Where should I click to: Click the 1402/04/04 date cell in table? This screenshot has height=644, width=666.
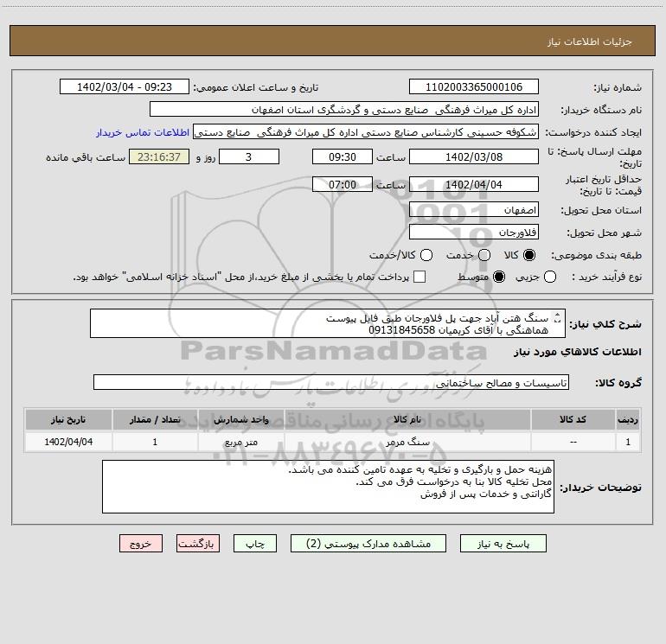pos(68,442)
